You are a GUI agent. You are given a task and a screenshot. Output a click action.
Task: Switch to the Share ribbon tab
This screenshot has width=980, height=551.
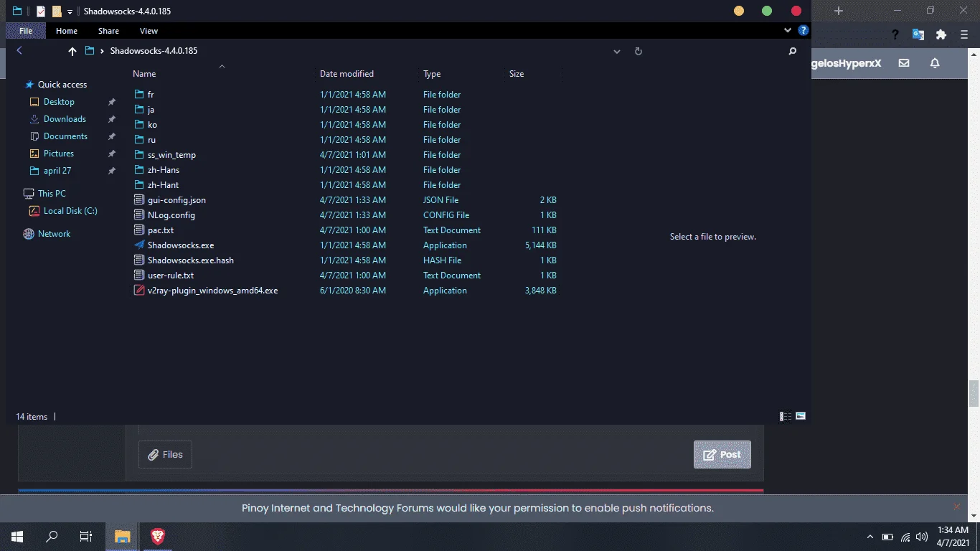click(x=108, y=31)
